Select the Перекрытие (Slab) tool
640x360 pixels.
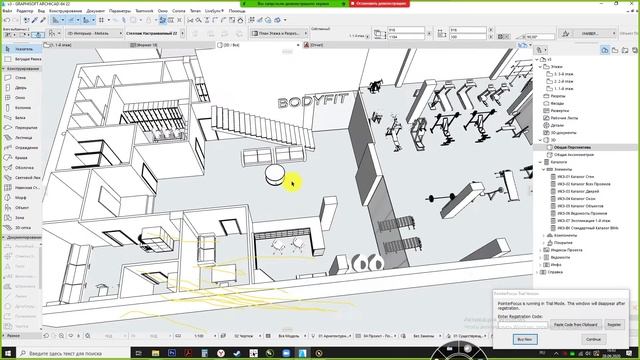pyautogui.click(x=22, y=127)
